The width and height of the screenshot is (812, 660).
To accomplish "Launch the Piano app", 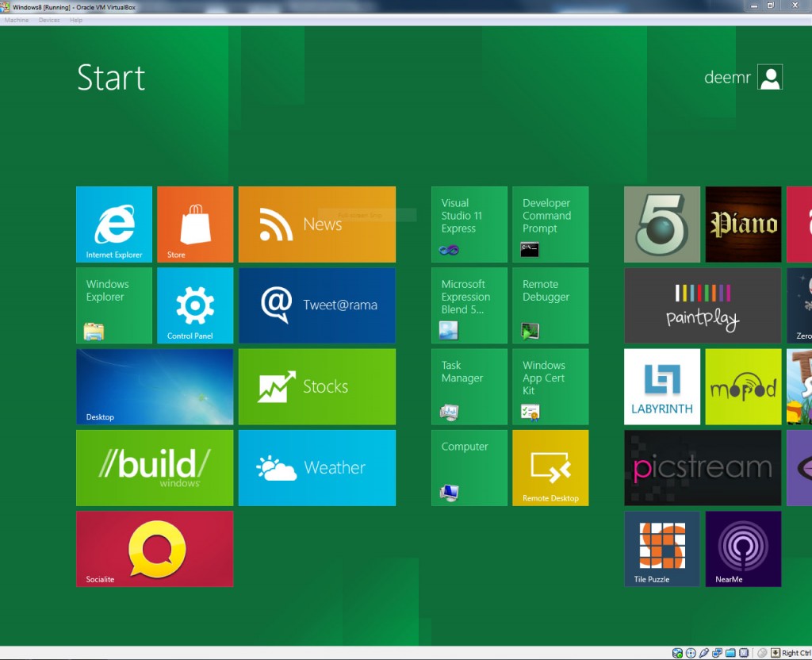I will 742,224.
